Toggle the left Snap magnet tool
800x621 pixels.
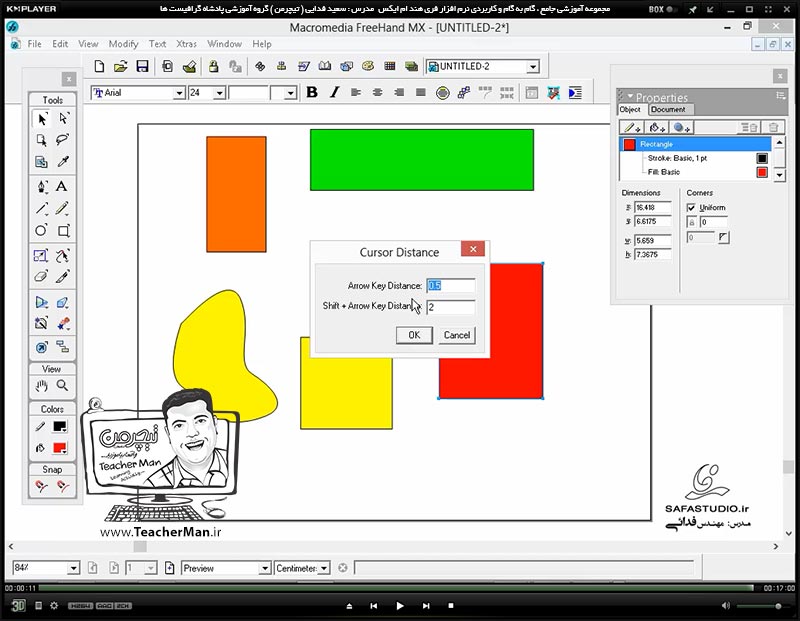[41, 486]
